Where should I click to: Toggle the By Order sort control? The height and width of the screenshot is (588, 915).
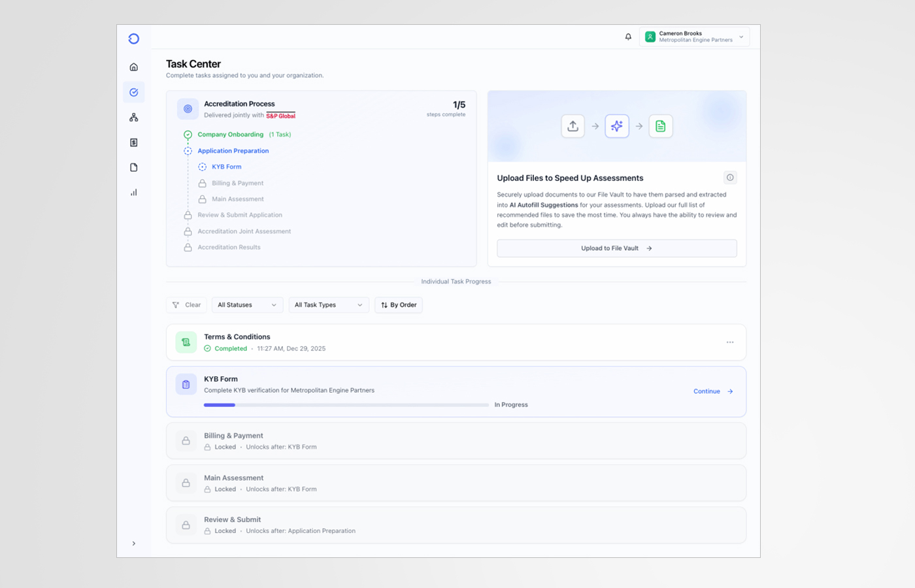[398, 304]
